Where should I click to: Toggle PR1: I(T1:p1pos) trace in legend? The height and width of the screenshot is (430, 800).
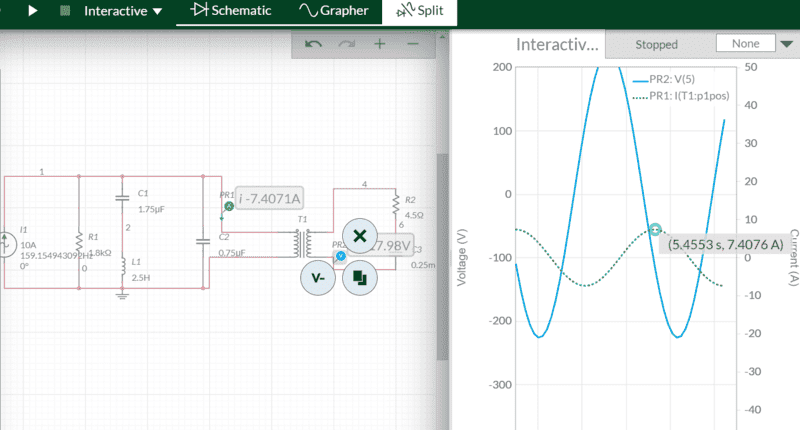681,95
